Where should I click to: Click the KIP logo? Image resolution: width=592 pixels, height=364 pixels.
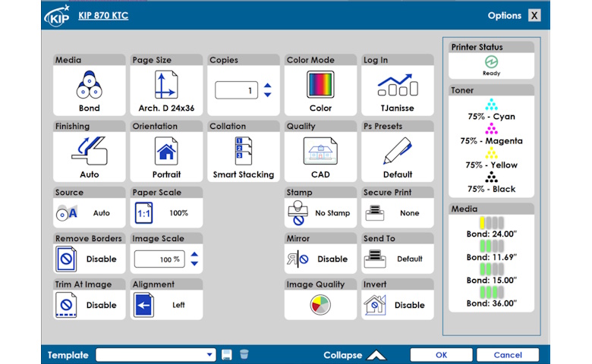[x=58, y=16]
